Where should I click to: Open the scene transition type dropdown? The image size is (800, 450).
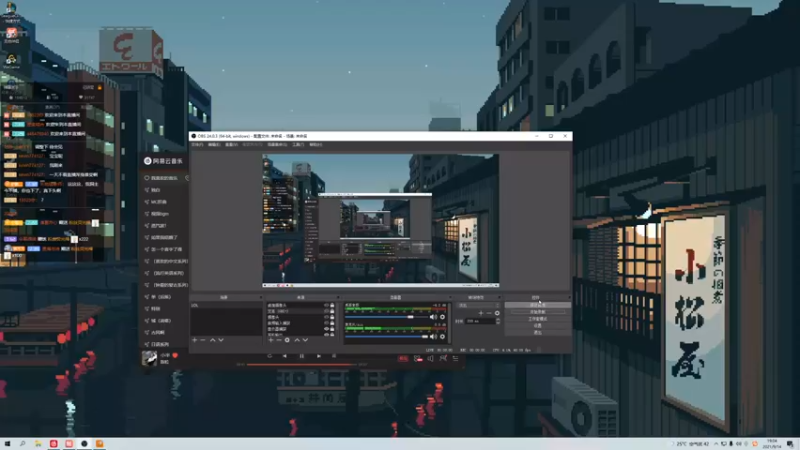(x=478, y=305)
